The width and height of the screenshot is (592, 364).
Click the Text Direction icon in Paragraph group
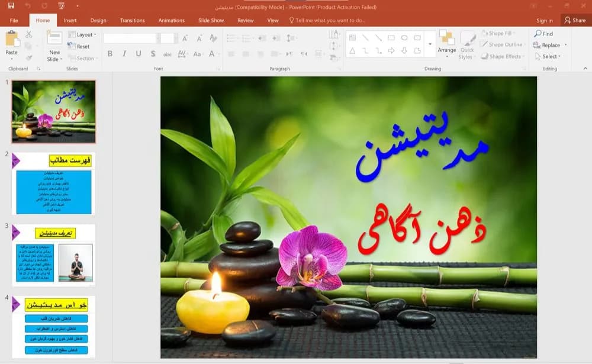334,35
